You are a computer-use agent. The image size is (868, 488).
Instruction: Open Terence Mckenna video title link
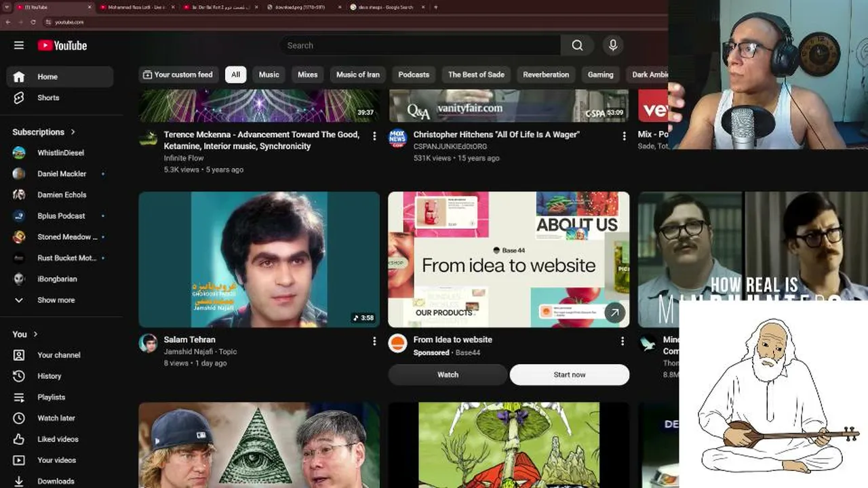coord(262,140)
